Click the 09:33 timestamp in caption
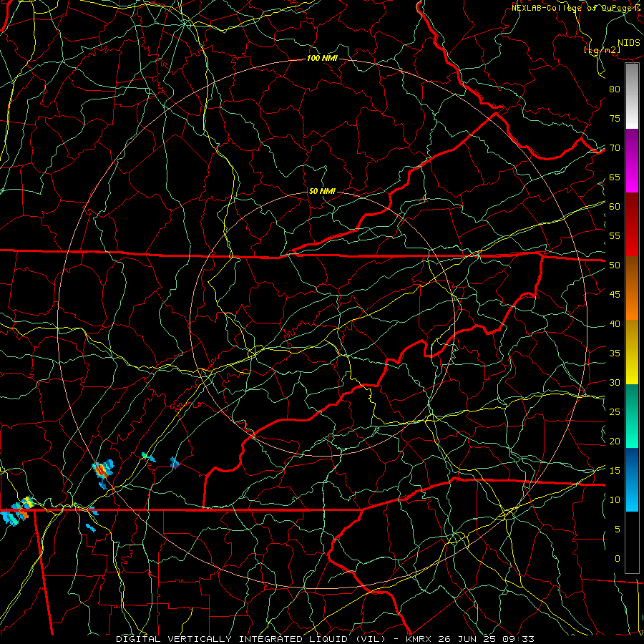 coord(517,639)
